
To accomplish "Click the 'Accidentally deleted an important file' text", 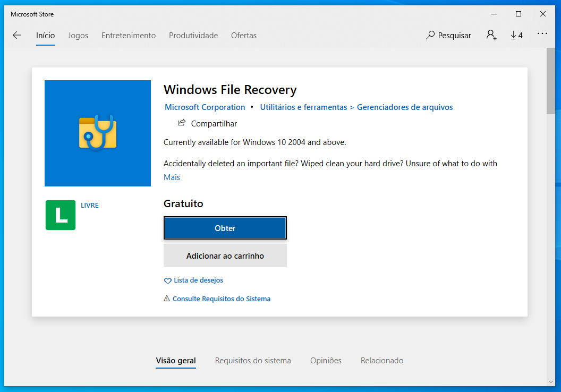I will pyautogui.click(x=231, y=164).
